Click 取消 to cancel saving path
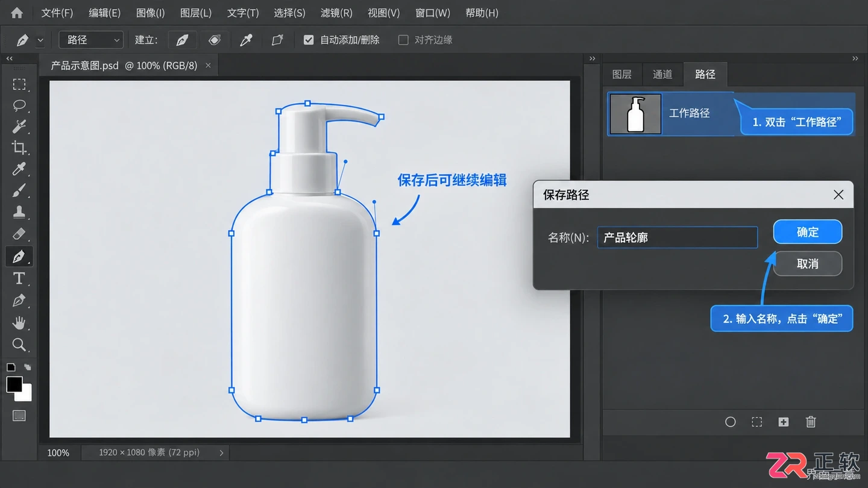868x488 pixels. (x=808, y=263)
